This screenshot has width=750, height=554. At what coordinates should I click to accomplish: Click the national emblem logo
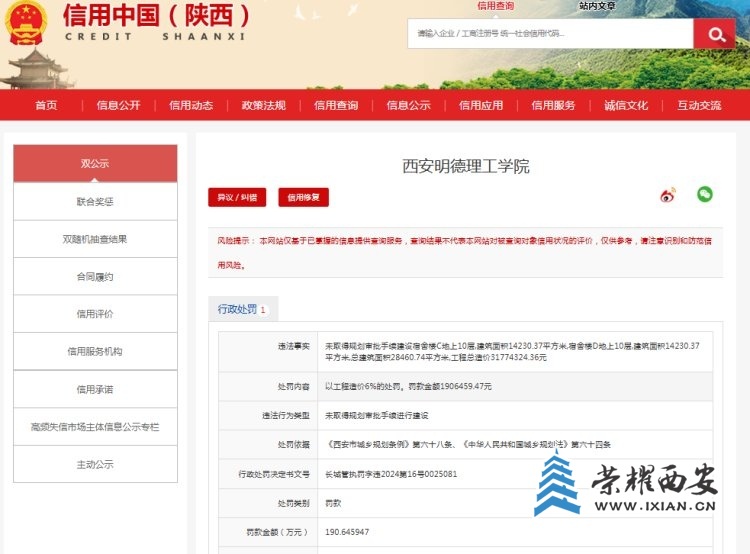26,23
